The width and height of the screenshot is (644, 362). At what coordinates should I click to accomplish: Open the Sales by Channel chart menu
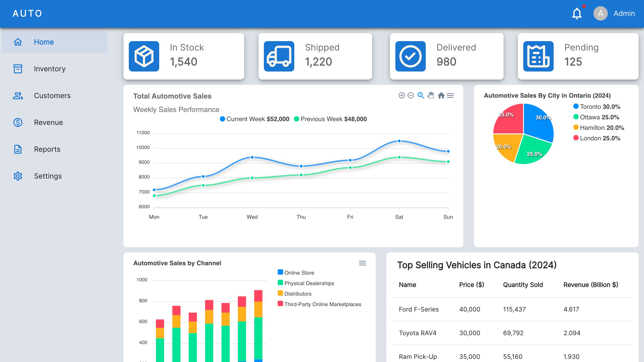coord(362,263)
